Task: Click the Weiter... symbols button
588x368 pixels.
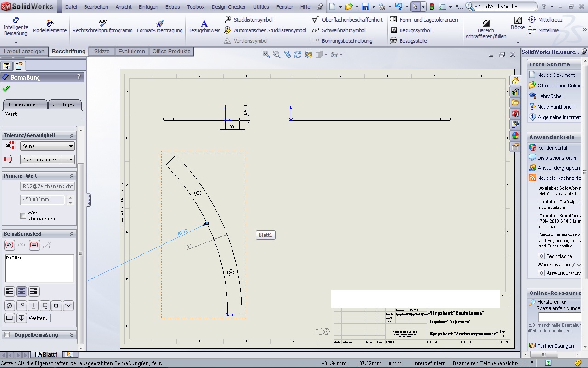Action: point(39,318)
